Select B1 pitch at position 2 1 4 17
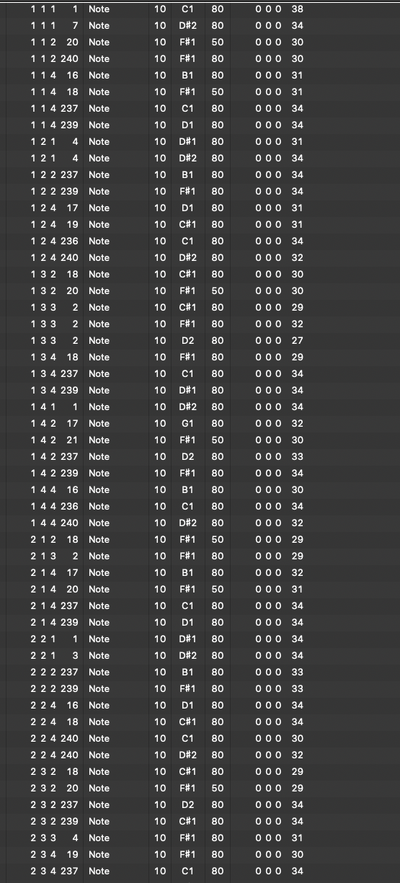Viewport: 400px width, 883px height. (187, 573)
